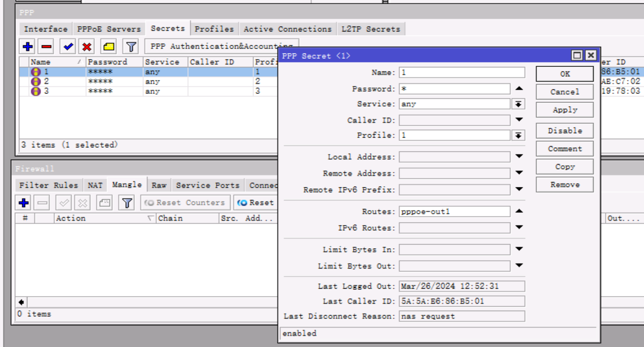Click the Remove button in dialog
Viewport: 644px width, 347px height.
pyautogui.click(x=564, y=185)
